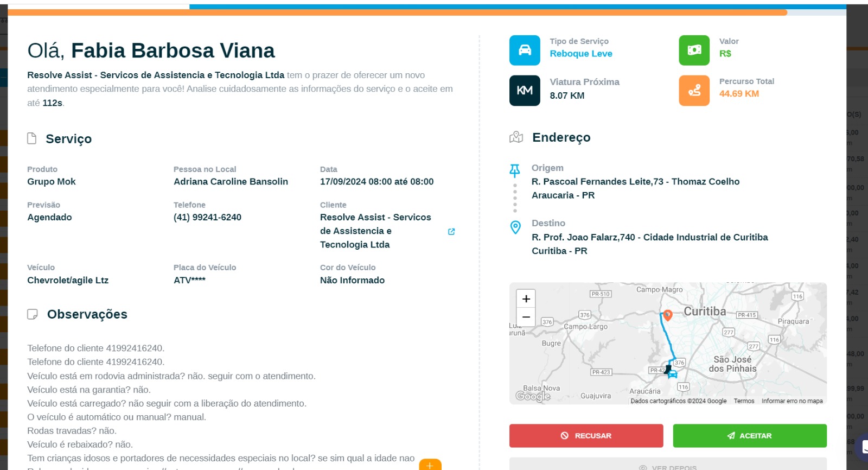The image size is (868, 470).
Task: Click the R$ value text
Action: (725, 54)
